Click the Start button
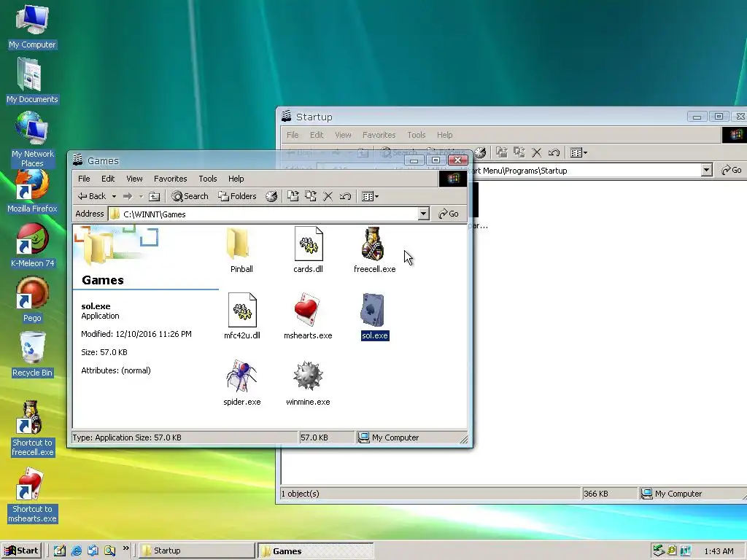 [x=21, y=551]
